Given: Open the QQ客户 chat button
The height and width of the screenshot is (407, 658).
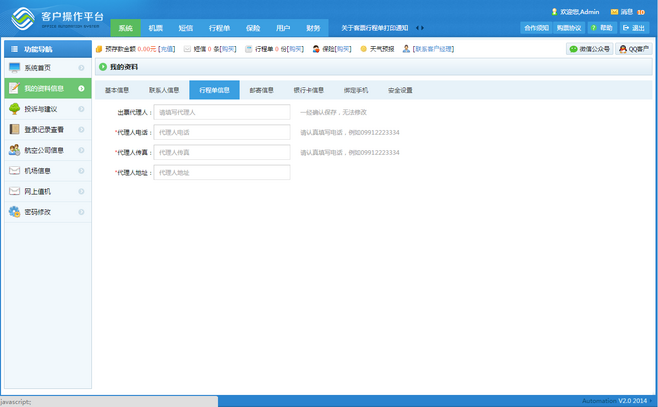Looking at the screenshot, I should [633, 49].
